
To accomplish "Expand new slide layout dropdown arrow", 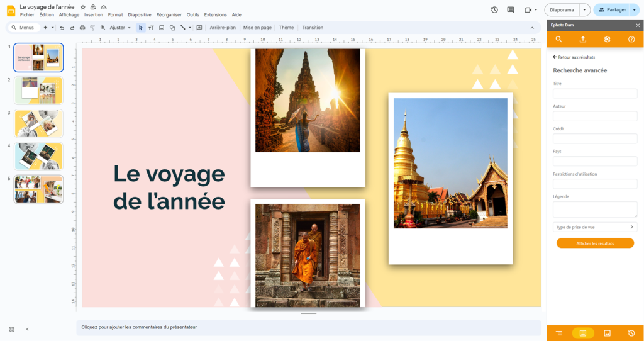I will tap(53, 28).
